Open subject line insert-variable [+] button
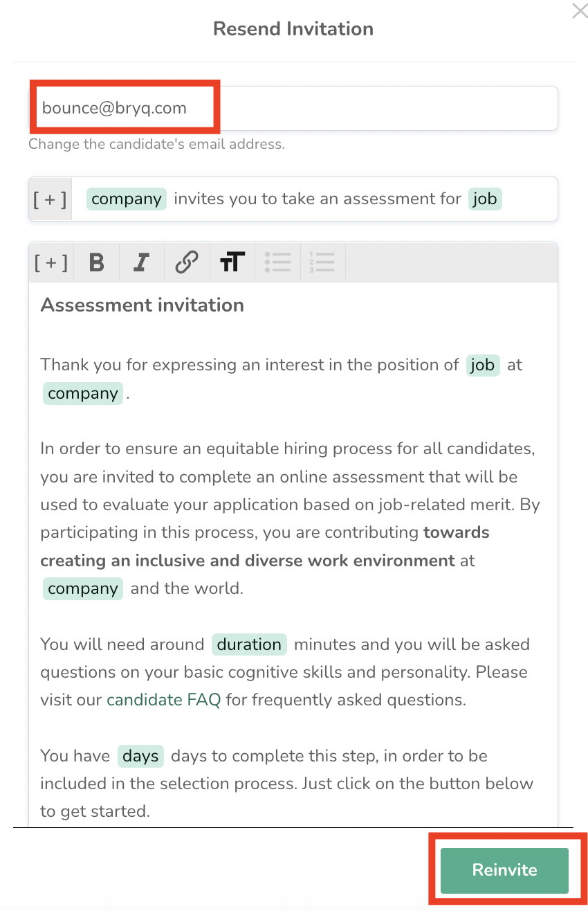The image size is (588, 911). [50, 199]
